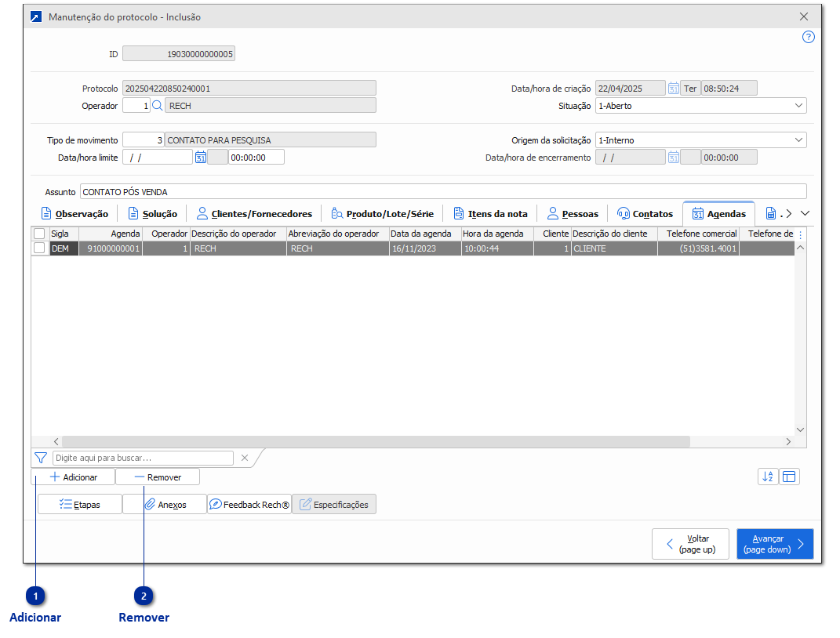Viewport: 840px width, 638px height.
Task: Click the Adicionar button
Action: pos(74,477)
